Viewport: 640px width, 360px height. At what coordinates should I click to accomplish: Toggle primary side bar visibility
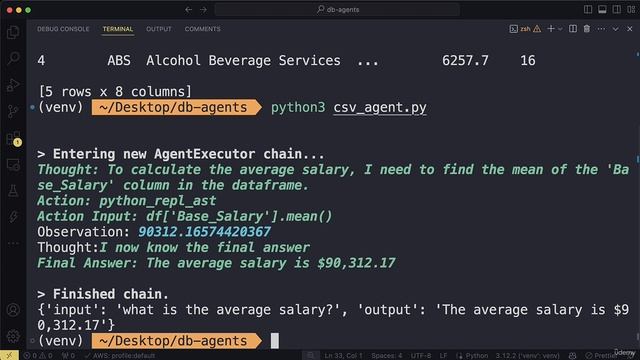point(588,9)
